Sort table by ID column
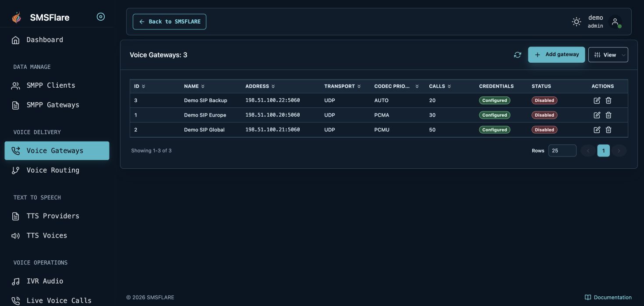Image resolution: width=644 pixels, height=306 pixels. pyautogui.click(x=139, y=86)
